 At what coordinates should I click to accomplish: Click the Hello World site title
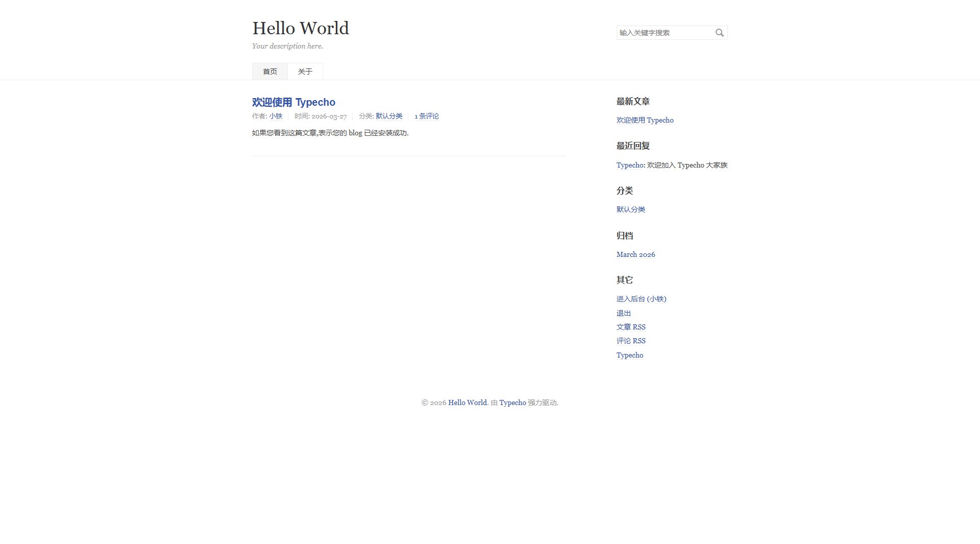[x=300, y=28]
